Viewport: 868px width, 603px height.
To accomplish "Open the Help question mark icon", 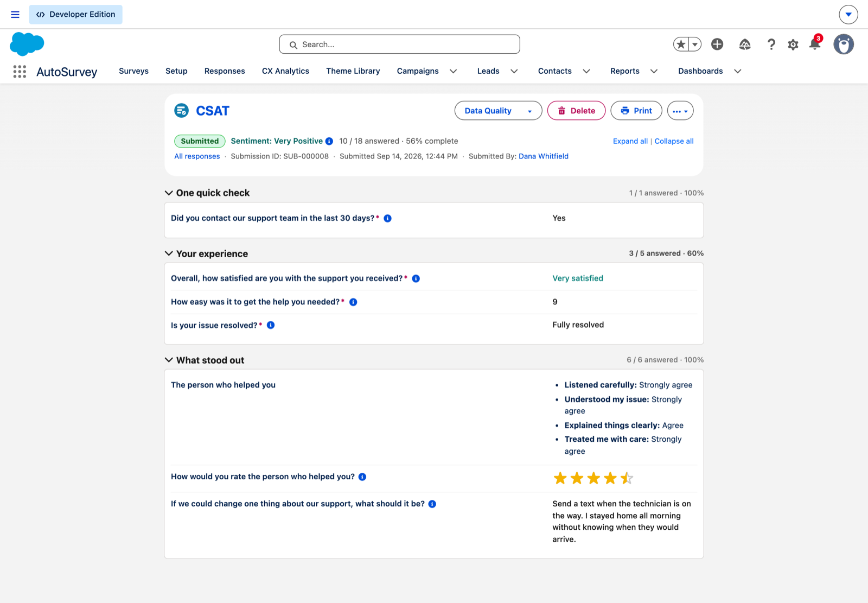I will [x=771, y=45].
